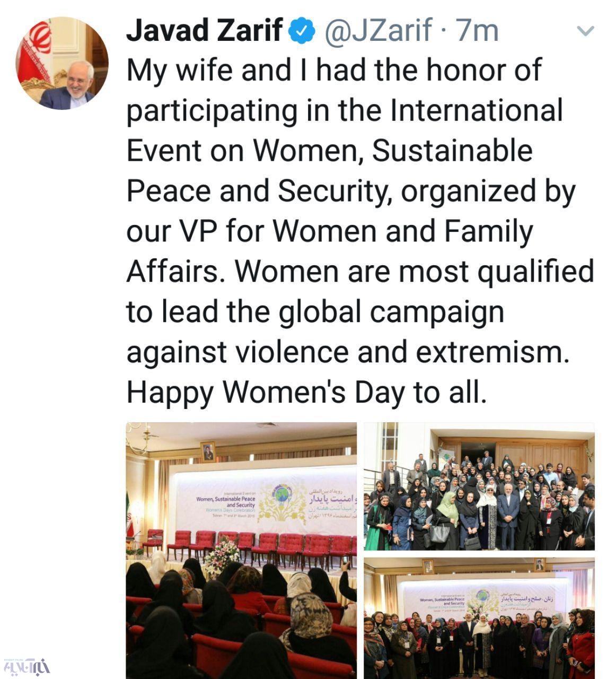Click the man in suit in the stairs photo
Image resolution: width=616 pixels, height=679 pixels.
(508, 512)
